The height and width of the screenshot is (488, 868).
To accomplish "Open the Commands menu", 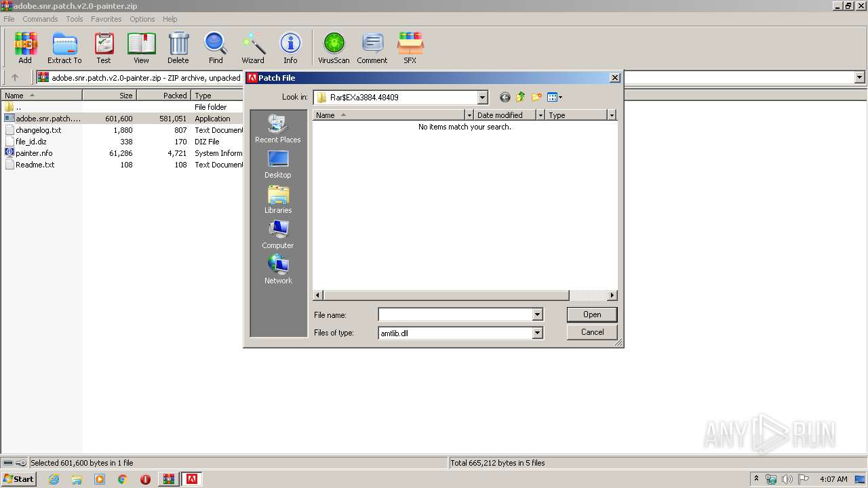I will click(40, 19).
